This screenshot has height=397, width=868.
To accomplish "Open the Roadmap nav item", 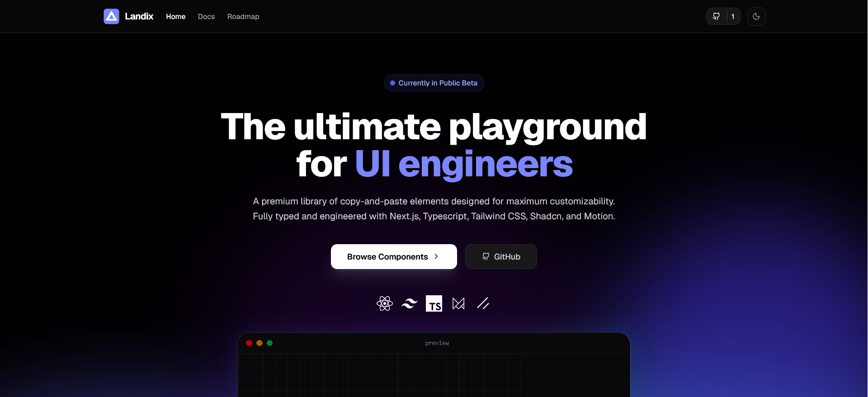I will pos(243,16).
